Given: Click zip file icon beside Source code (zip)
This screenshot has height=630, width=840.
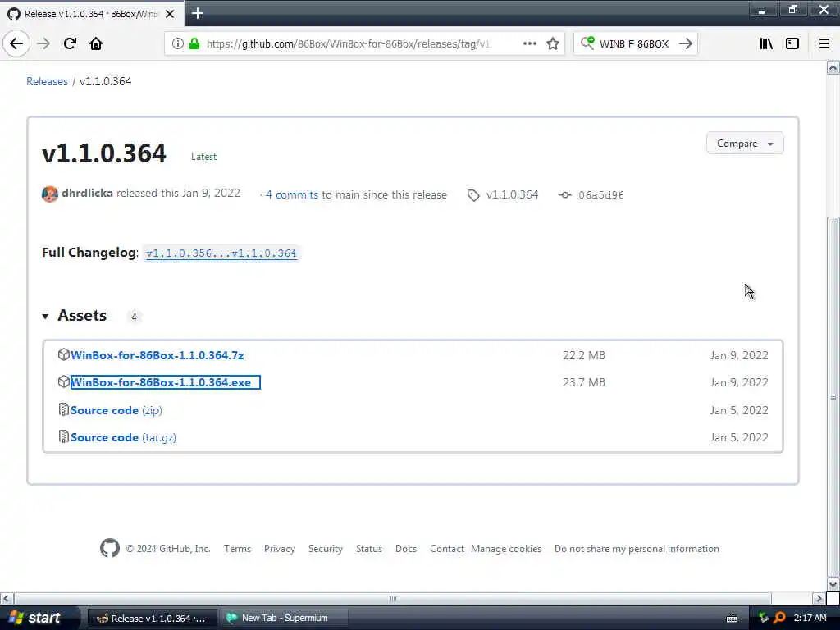Looking at the screenshot, I should pyautogui.click(x=63, y=410).
